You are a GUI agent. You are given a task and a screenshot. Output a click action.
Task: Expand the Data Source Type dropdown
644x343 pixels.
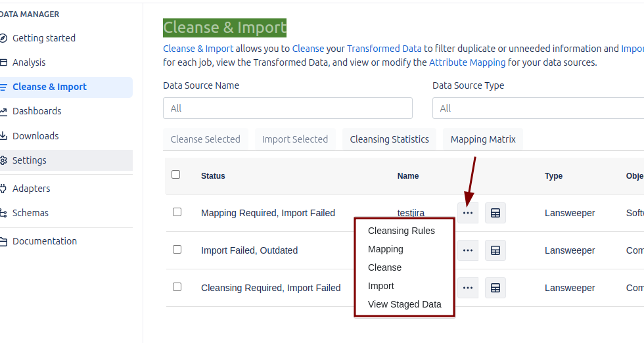click(x=538, y=108)
